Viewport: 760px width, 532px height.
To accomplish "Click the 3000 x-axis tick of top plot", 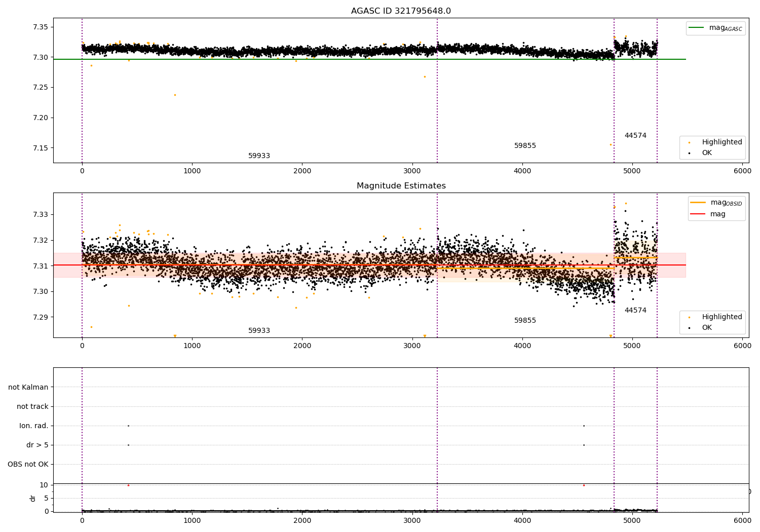I will [412, 171].
